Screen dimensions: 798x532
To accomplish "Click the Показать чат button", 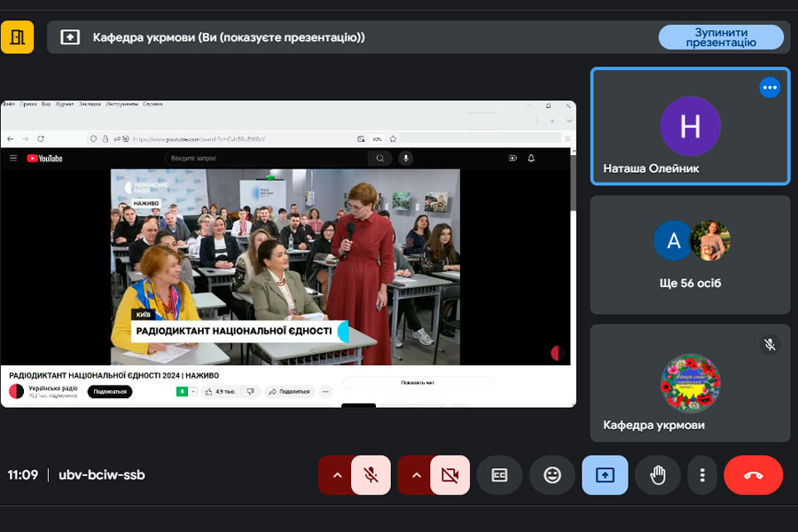I will pos(418,383).
